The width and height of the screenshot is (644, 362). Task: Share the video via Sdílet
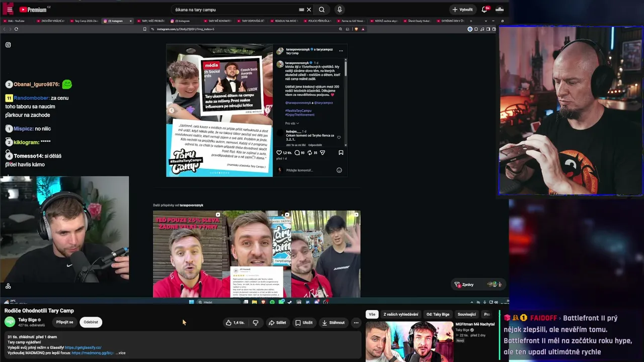(277, 323)
